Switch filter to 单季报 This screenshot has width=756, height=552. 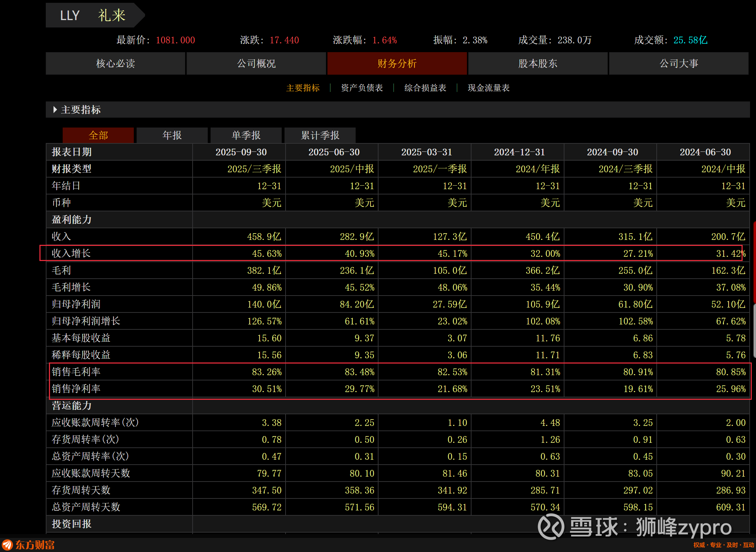click(x=246, y=135)
